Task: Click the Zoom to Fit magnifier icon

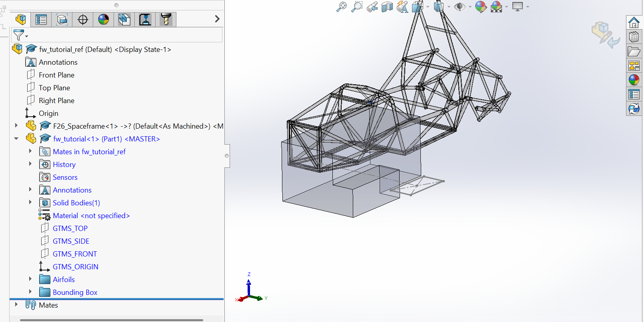Action: click(x=341, y=7)
